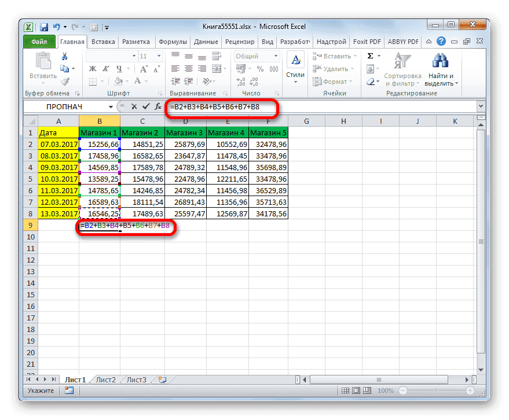Click Помощь (help) question mark icon
Viewport: 509px width, 420px height.
[441, 41]
